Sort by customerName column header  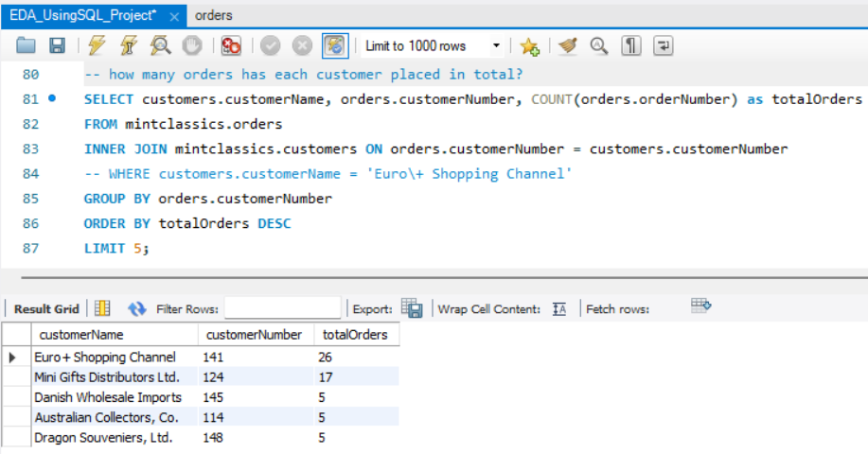click(115, 335)
